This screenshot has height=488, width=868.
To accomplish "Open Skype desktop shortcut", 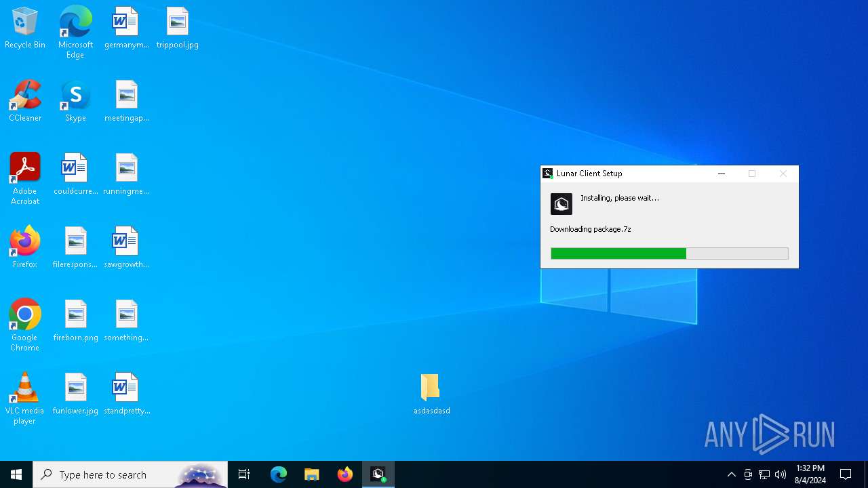I will pyautogui.click(x=75, y=102).
